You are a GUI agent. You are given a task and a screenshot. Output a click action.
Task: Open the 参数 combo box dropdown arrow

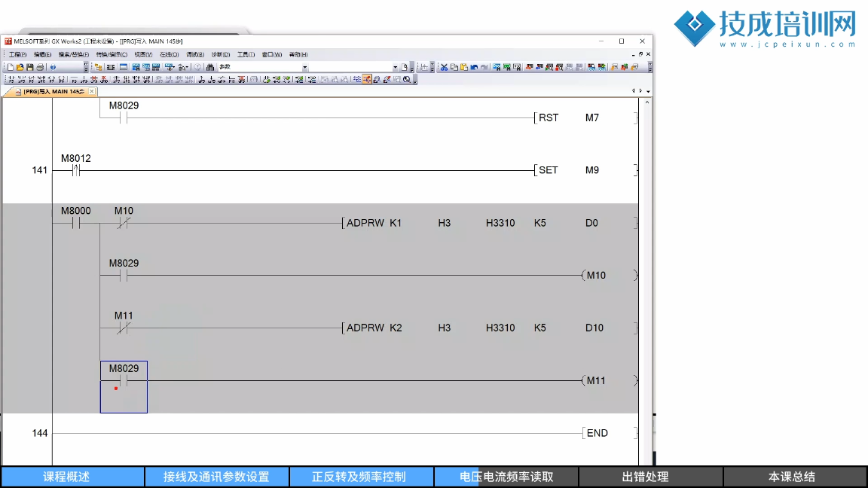pyautogui.click(x=304, y=68)
